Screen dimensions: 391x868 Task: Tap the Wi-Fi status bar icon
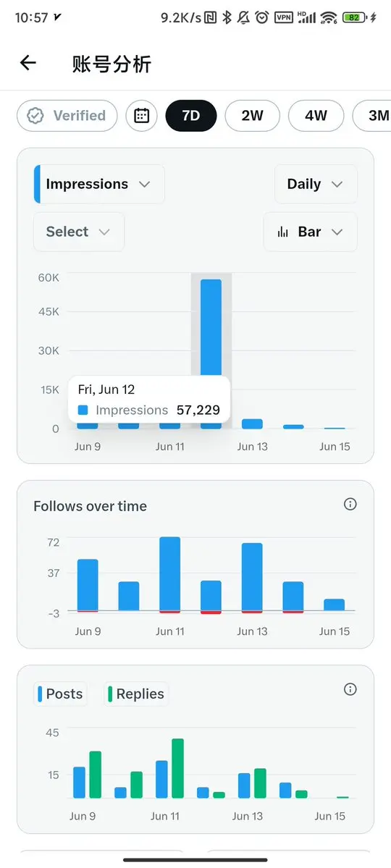[329, 17]
